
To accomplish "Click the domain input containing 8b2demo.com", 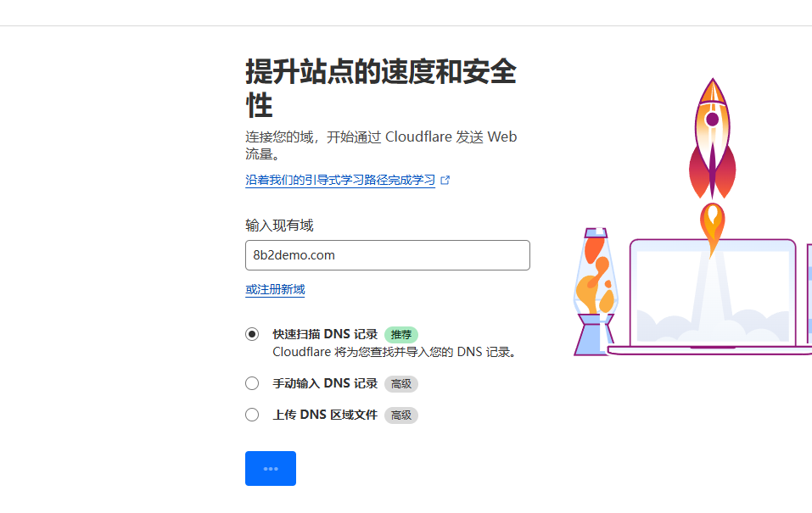I will 387,255.
